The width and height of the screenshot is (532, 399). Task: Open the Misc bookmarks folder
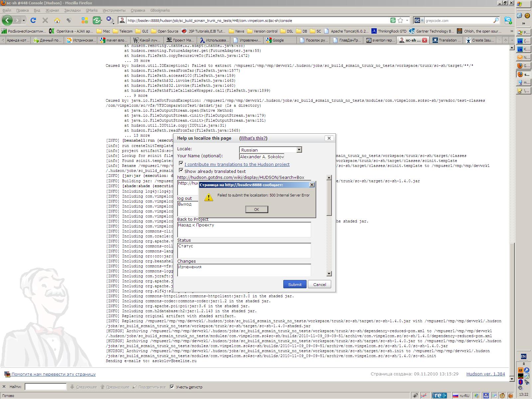click(x=104, y=31)
